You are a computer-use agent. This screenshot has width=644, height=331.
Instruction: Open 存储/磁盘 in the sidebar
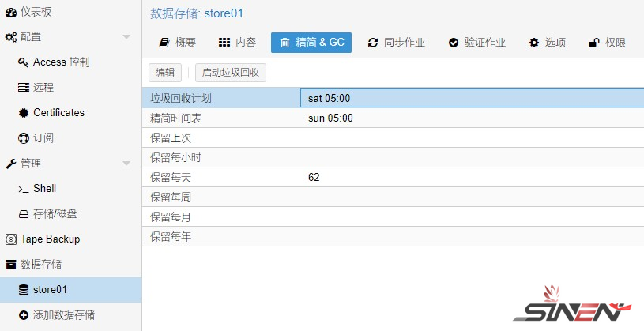(70, 214)
